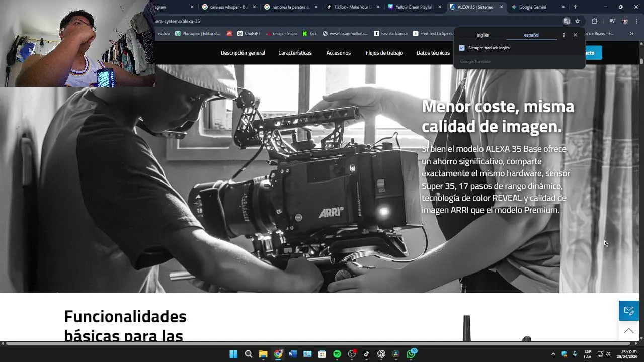This screenshot has width=644, height=362.
Task: Open the Kick bookmark
Action: point(309,34)
